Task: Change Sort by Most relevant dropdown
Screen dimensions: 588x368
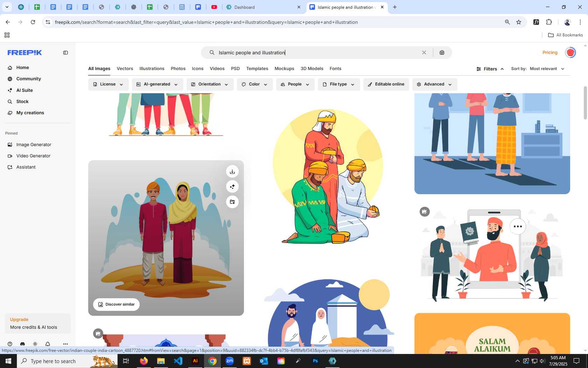Action: (547, 69)
